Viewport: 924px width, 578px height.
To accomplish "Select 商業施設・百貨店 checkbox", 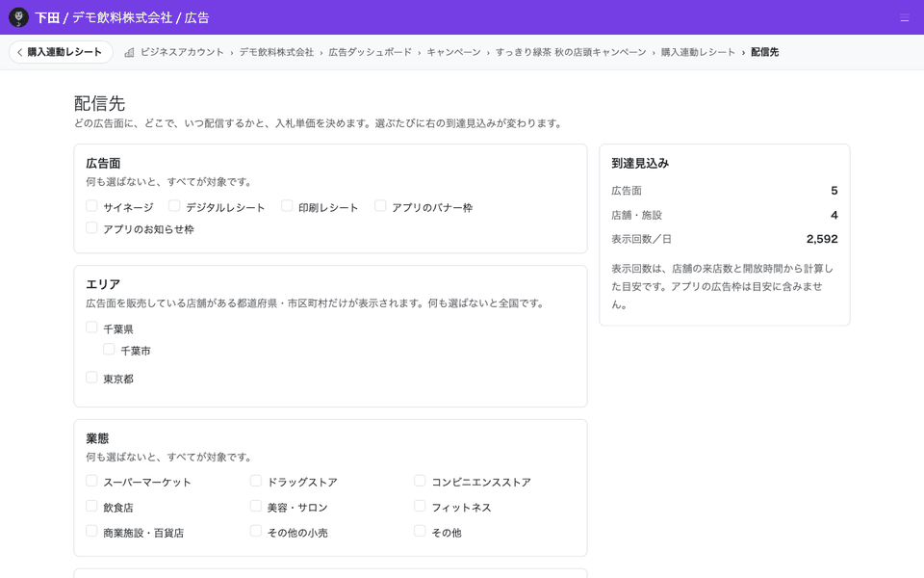I will click(x=91, y=531).
